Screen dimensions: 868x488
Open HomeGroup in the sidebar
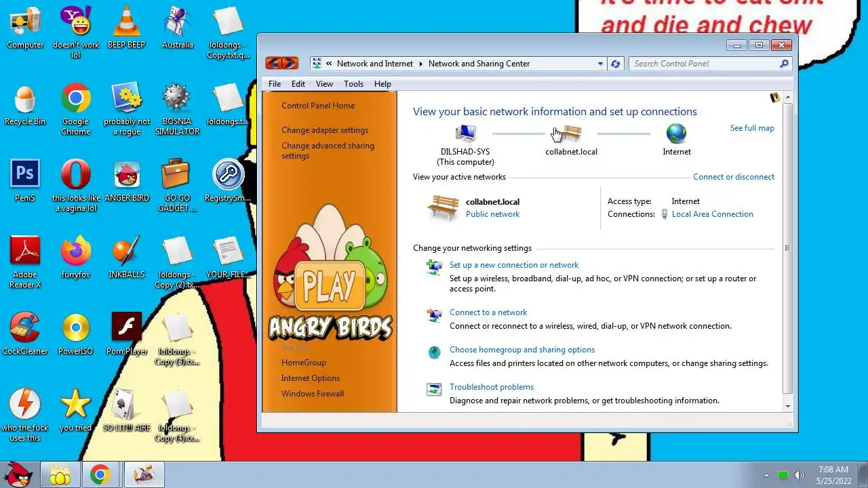tap(304, 363)
